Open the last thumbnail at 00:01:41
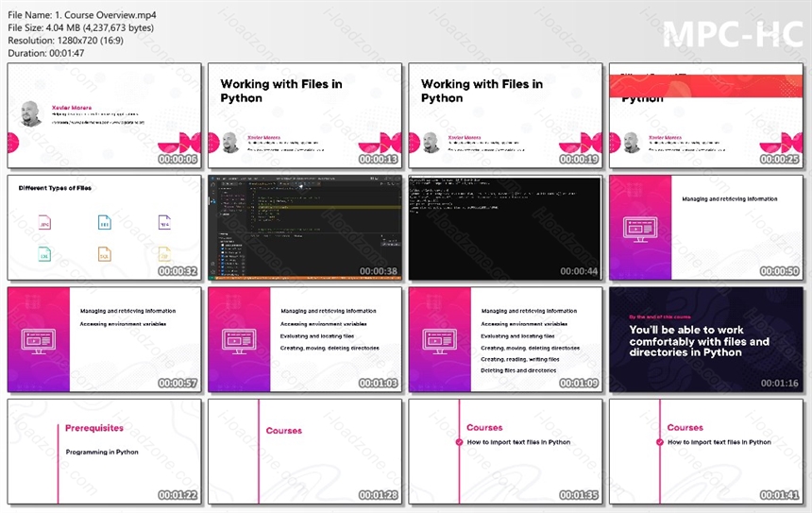 pos(706,452)
